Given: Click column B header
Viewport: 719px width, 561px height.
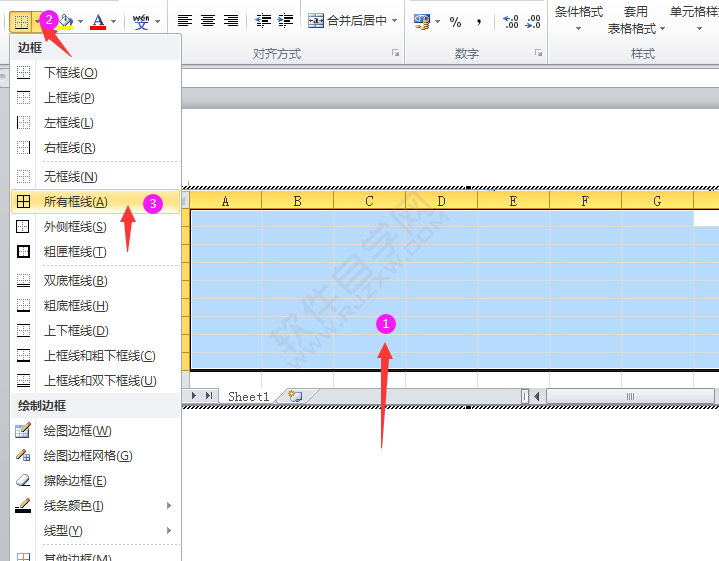Looking at the screenshot, I should click(x=298, y=201).
